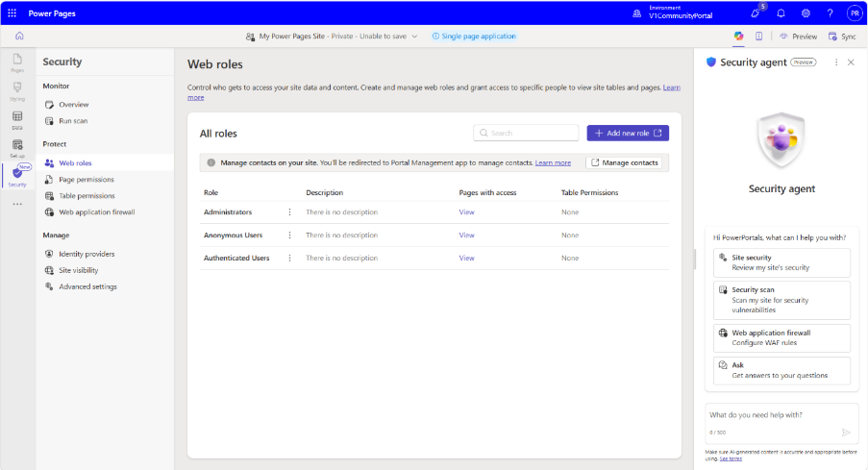This screenshot has height=470, width=868.
Task: Click the Manage contacts button
Action: pyautogui.click(x=624, y=162)
